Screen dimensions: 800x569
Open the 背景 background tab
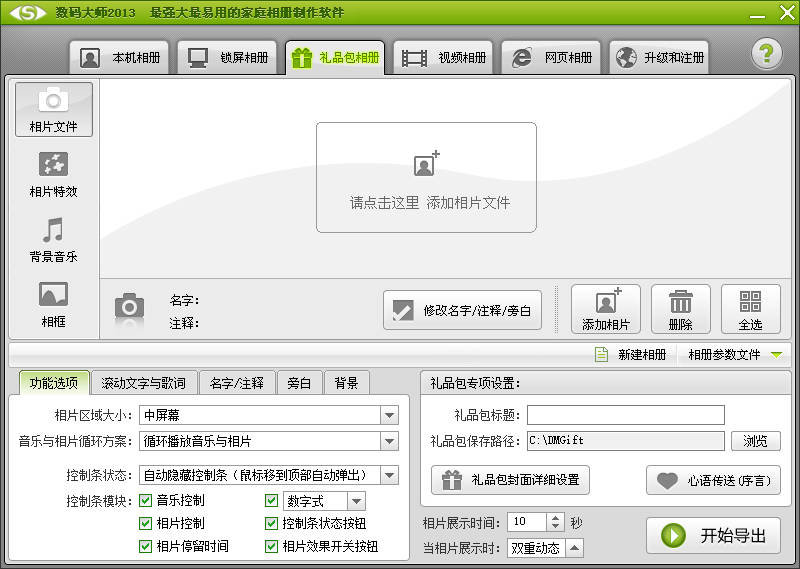pyautogui.click(x=346, y=383)
